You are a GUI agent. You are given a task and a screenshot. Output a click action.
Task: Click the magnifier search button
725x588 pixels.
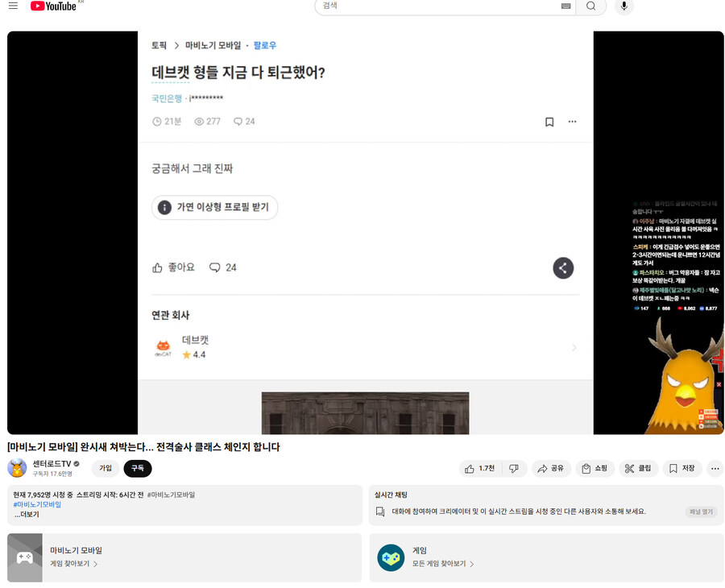591,6
